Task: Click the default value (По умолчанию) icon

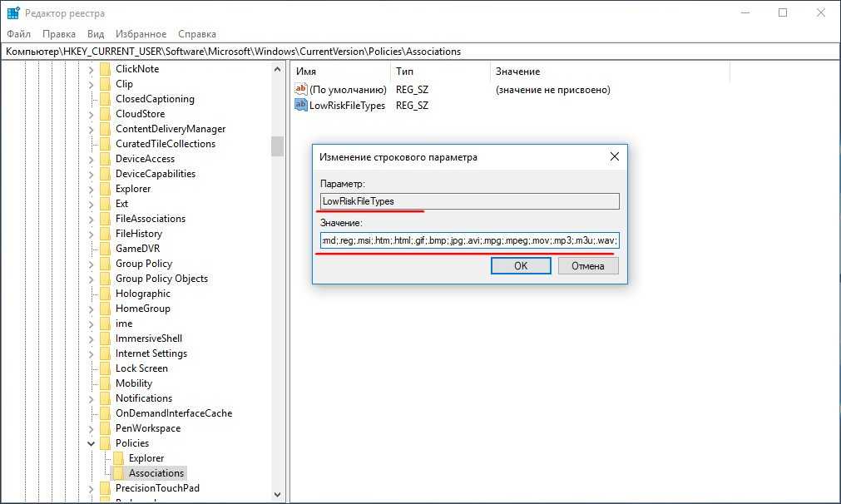Action: click(301, 89)
